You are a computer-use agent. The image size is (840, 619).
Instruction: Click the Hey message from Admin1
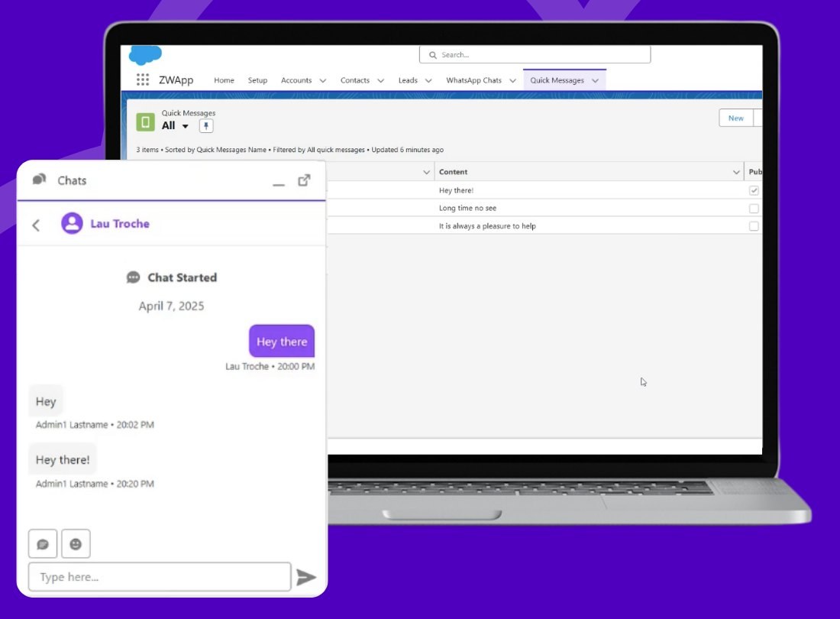(x=46, y=401)
